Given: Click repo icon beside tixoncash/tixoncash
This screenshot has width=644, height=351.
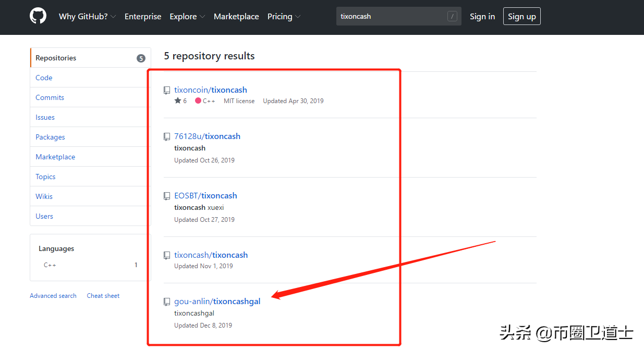Looking at the screenshot, I should coord(167,255).
